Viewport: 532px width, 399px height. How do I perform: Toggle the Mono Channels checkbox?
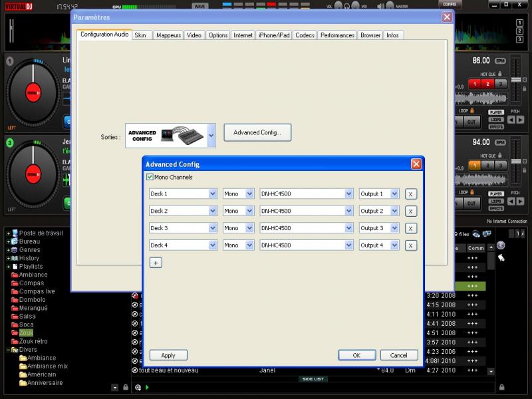[150, 178]
